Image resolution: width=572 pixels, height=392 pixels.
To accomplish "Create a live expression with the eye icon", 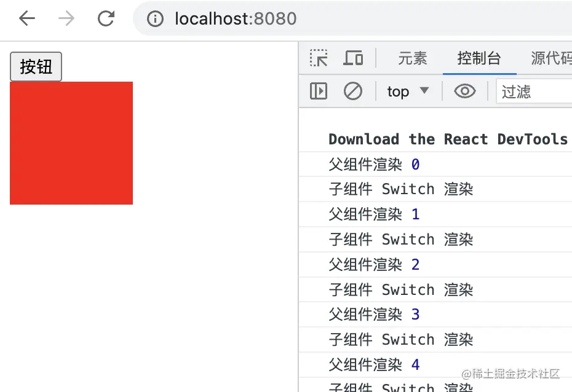I will (465, 91).
